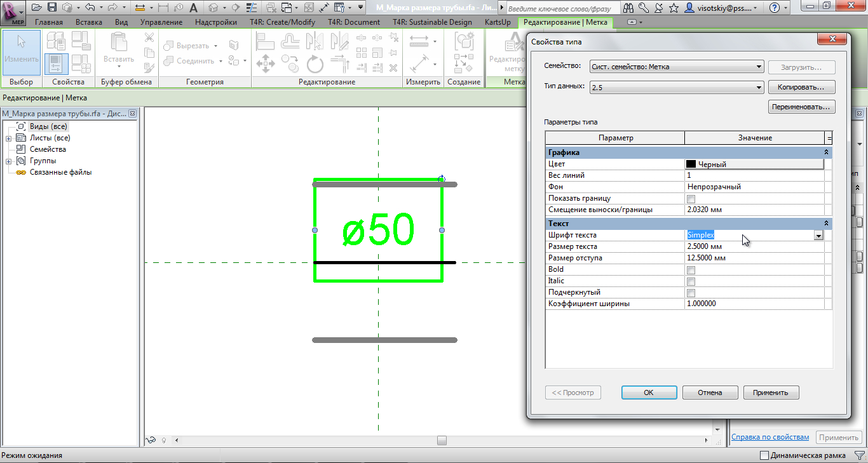Click the satellite communication center icon
Viewport: 868px width, 463px height.
point(658,8)
